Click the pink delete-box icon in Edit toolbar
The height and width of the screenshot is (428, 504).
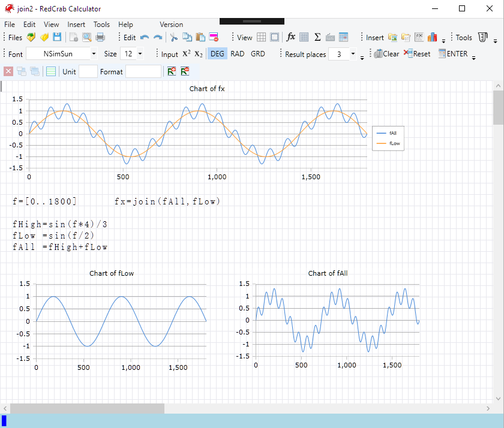click(x=214, y=37)
